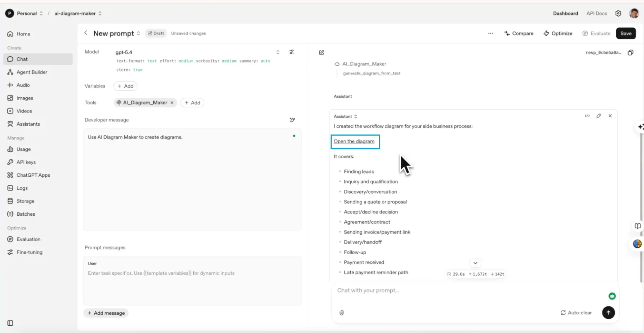644x333 pixels.
Task: Show code view of Assistant message
Action: tap(587, 116)
